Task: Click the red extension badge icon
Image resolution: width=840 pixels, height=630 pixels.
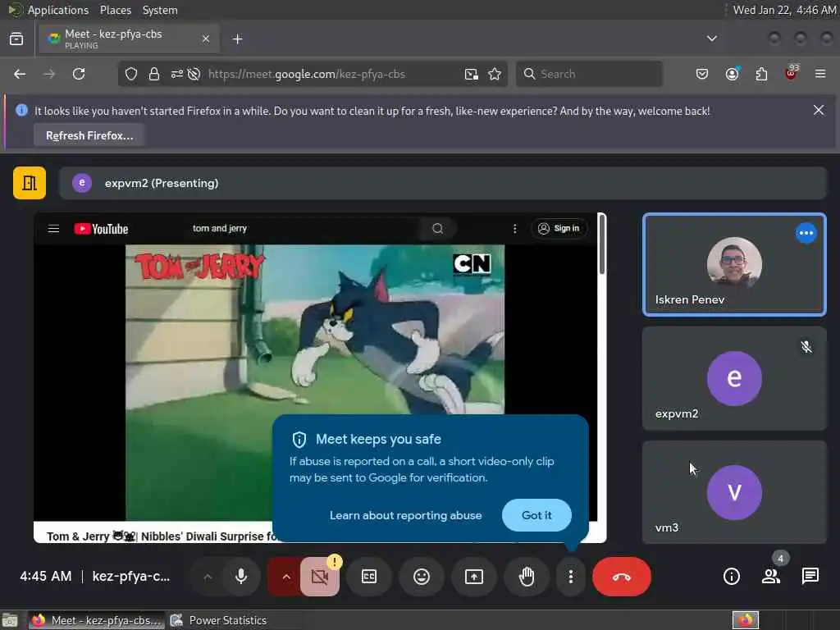Action: [x=791, y=73]
